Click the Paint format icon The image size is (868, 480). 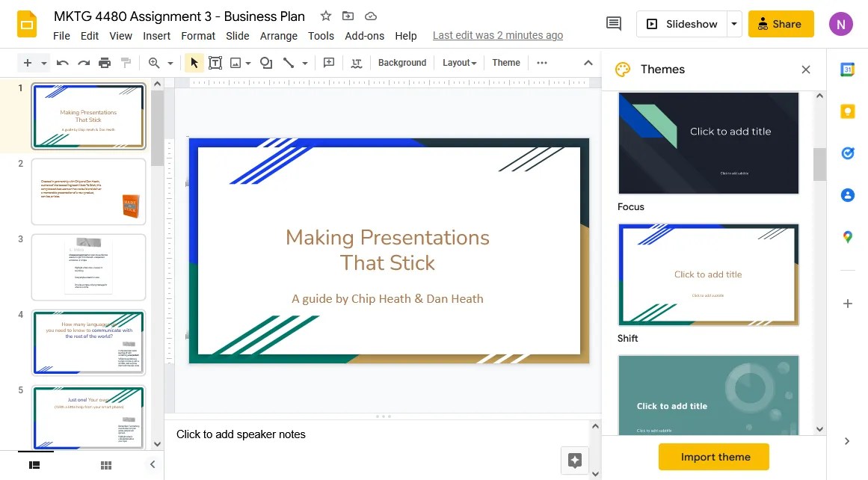pyautogui.click(x=126, y=63)
